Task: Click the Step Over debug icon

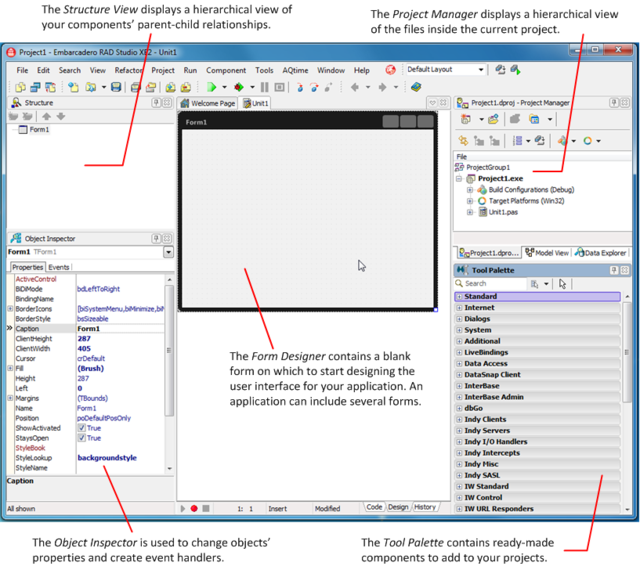Action: point(314,87)
